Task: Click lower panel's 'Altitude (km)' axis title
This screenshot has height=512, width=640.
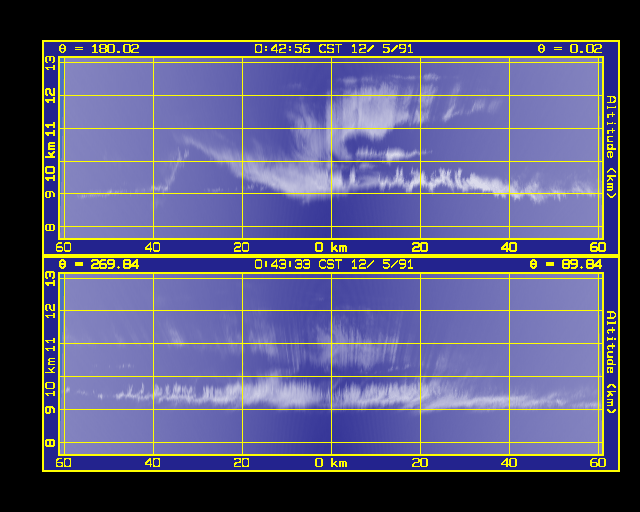Action: click(611, 362)
